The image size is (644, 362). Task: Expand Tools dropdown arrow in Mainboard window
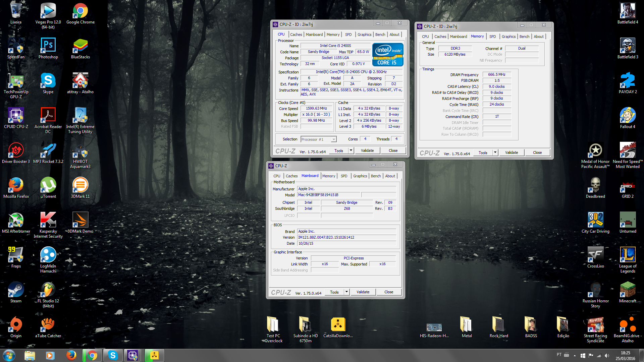pos(346,292)
